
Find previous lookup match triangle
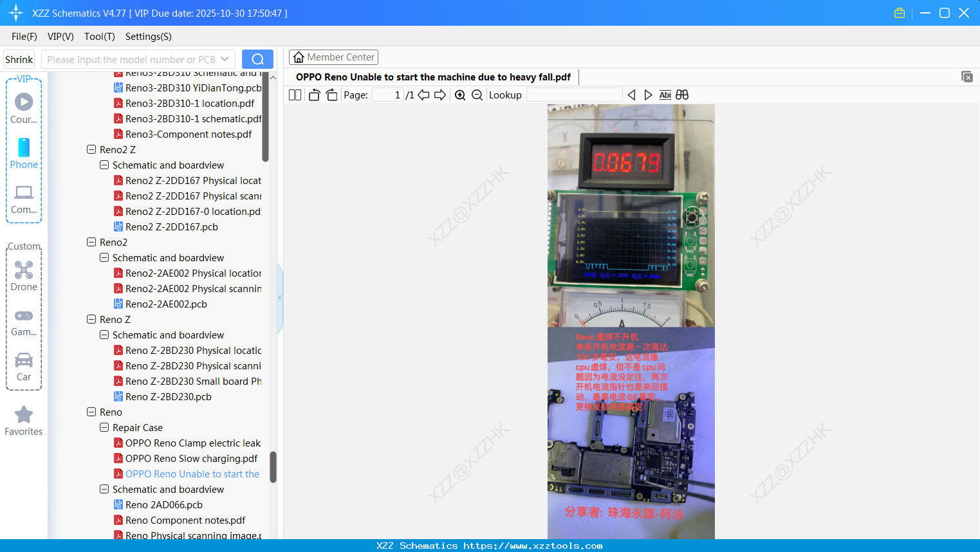(x=631, y=95)
